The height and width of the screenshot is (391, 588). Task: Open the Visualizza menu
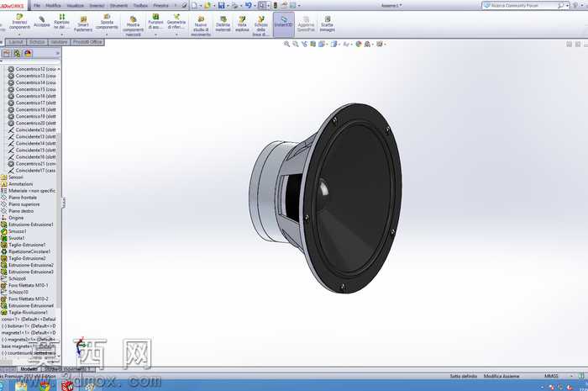75,6
